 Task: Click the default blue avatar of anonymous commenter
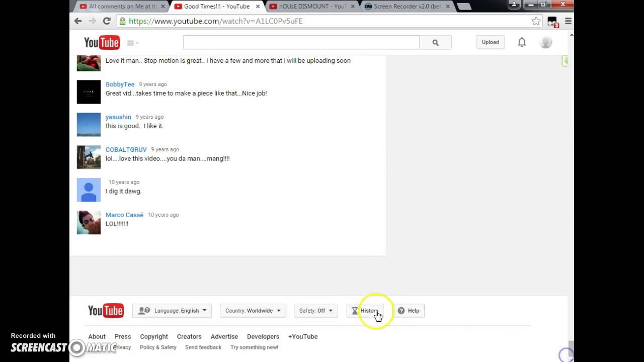(89, 190)
